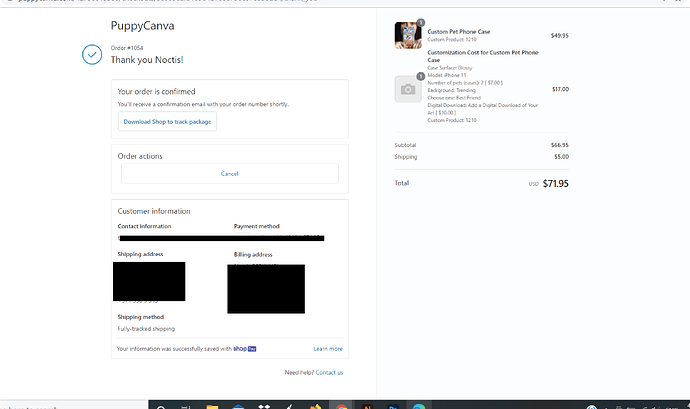Open the Contact us link

tap(329, 372)
